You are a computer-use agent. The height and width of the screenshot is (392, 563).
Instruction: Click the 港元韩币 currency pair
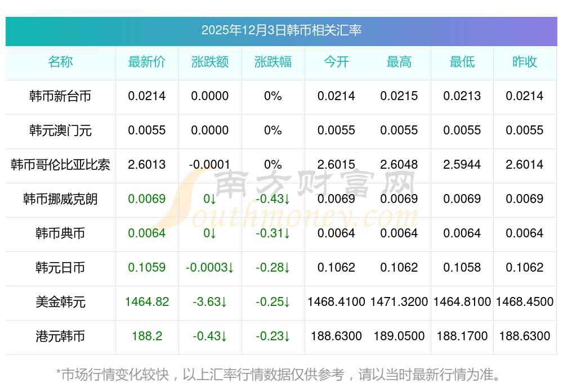[x=60, y=336]
